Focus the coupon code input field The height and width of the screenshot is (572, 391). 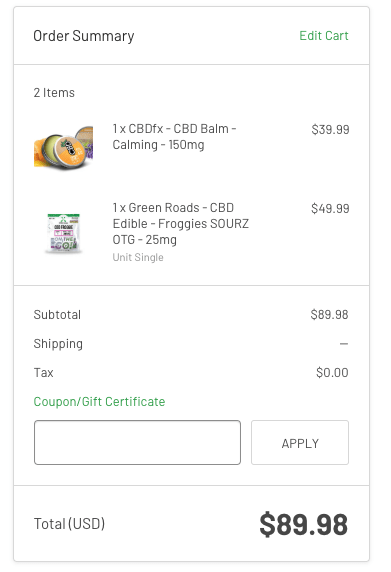click(x=137, y=442)
